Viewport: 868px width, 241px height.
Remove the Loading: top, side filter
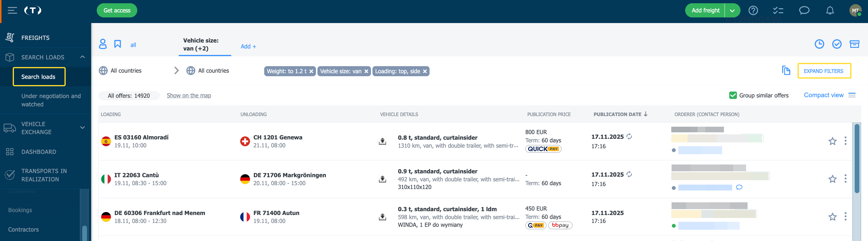[x=425, y=71]
